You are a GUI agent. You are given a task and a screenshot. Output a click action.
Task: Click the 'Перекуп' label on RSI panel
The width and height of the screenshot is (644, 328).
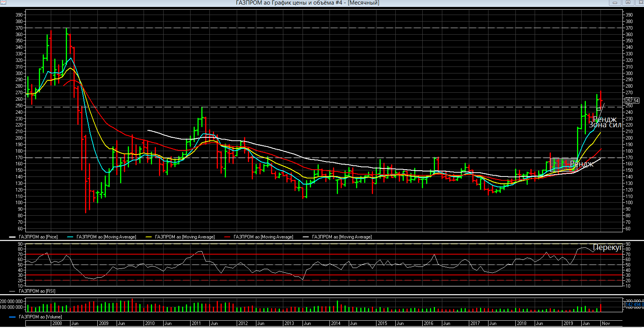pyautogui.click(x=607, y=247)
